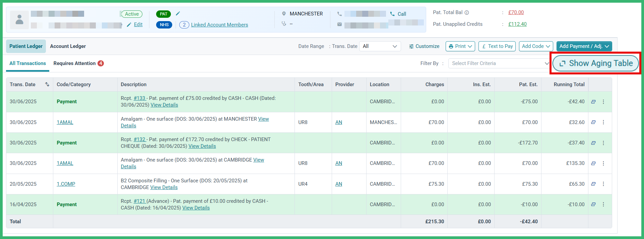Click the Edit link under patient name
This screenshot has height=239, width=644.
(x=138, y=24)
